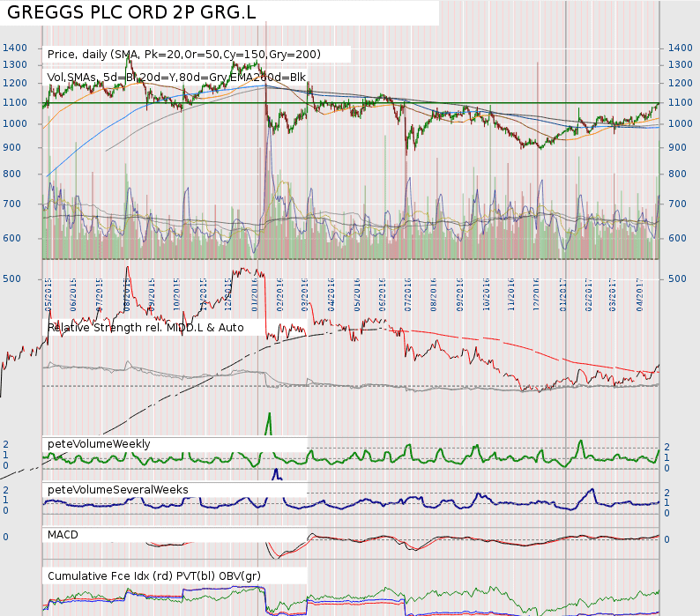The image size is (700, 616).
Task: Click the chart title GREGGS PLC ORD 2P GRG.L
Action: tap(131, 12)
